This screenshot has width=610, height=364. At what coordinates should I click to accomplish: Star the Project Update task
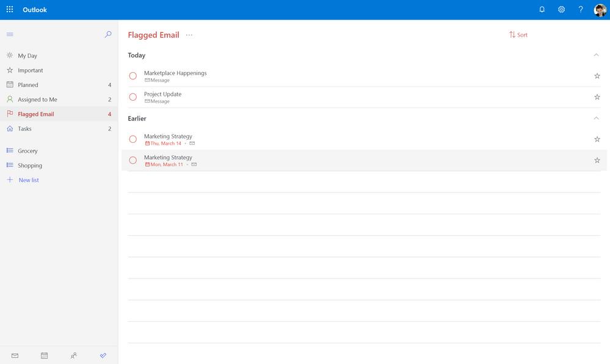point(597,97)
